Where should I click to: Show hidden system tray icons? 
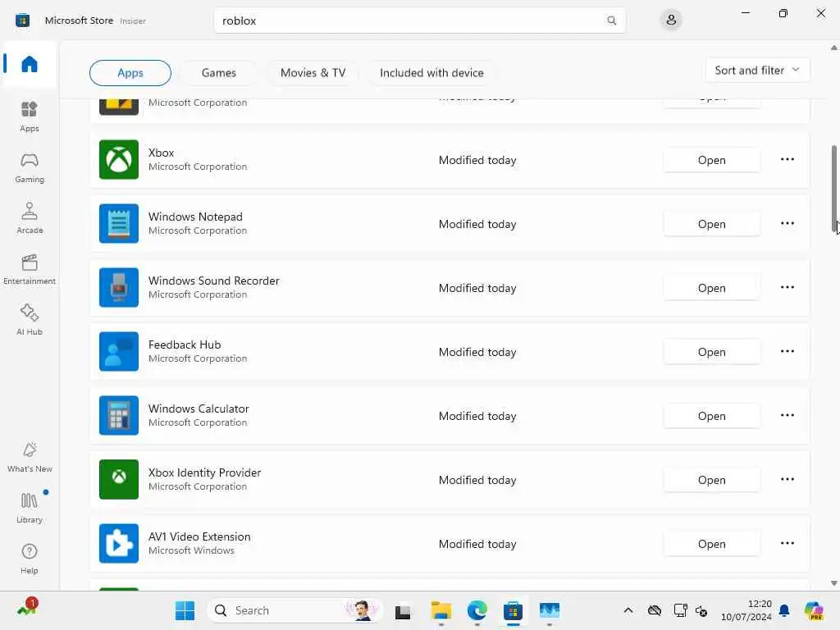point(628,610)
